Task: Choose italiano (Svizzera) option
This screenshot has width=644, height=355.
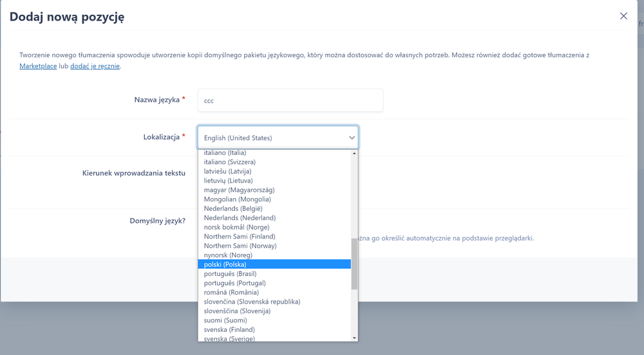Action: (x=229, y=162)
